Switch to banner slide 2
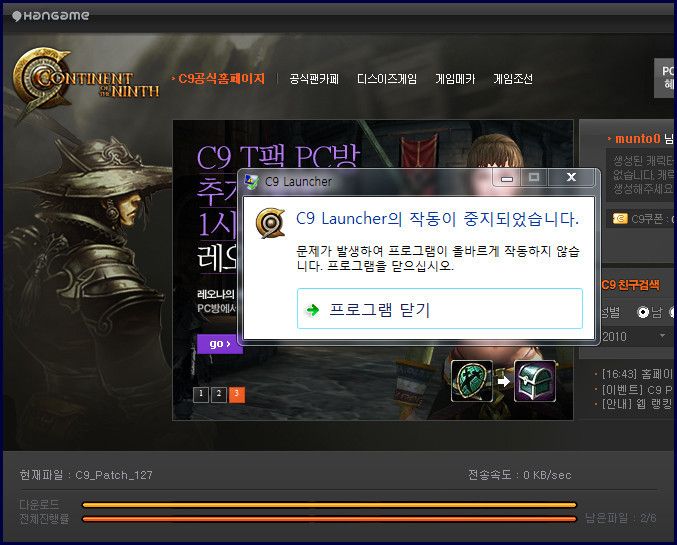 coord(219,394)
